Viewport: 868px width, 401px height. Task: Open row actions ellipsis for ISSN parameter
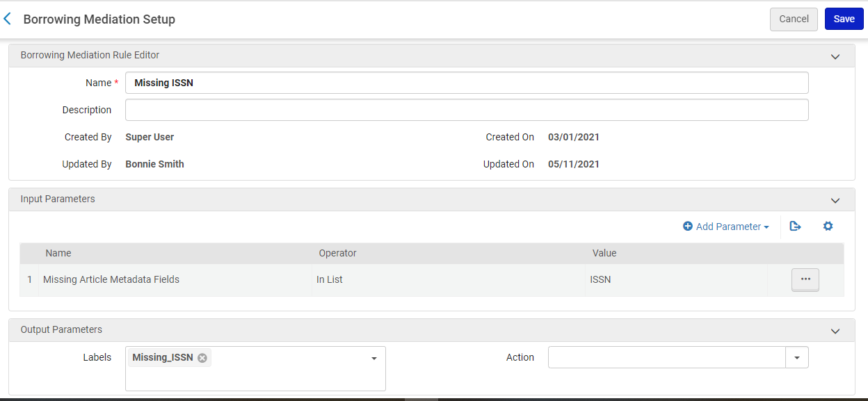coord(805,279)
